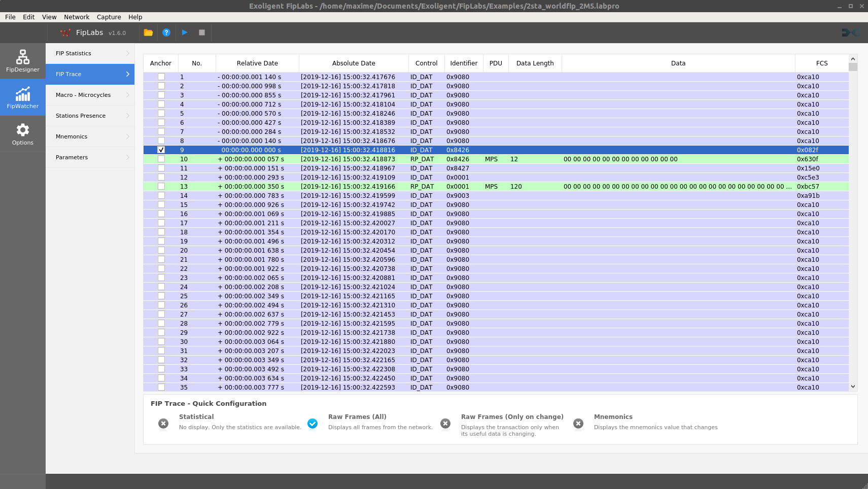Click the blue help question mark icon

tap(166, 32)
